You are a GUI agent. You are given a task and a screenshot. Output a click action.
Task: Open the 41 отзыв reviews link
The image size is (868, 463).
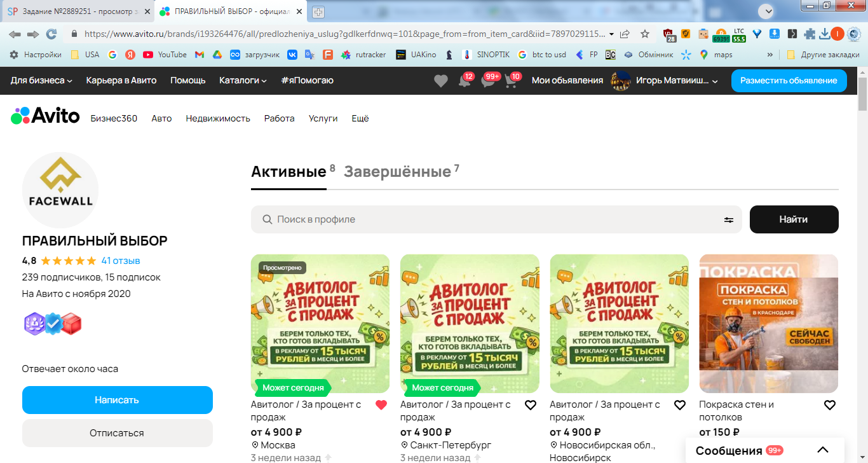(x=121, y=261)
